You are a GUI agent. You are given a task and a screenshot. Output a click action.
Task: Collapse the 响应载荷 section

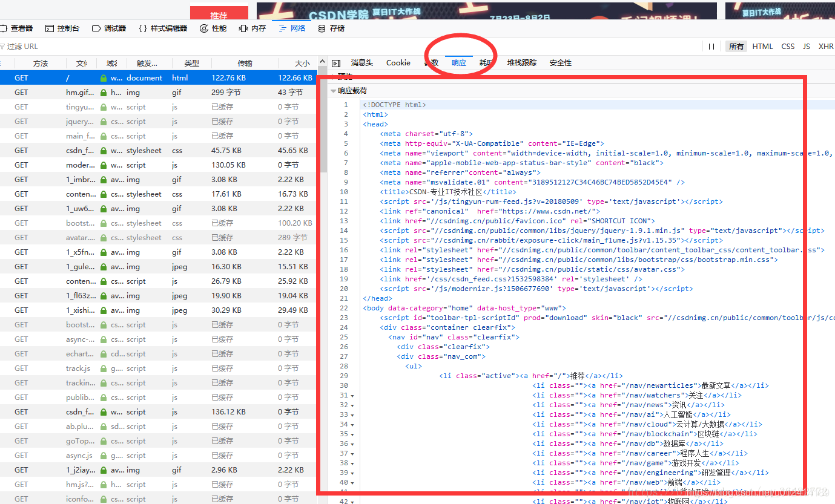[333, 91]
